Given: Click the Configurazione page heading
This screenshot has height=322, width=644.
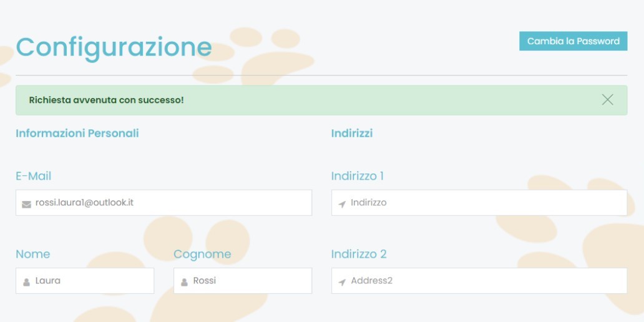Looking at the screenshot, I should [x=114, y=47].
